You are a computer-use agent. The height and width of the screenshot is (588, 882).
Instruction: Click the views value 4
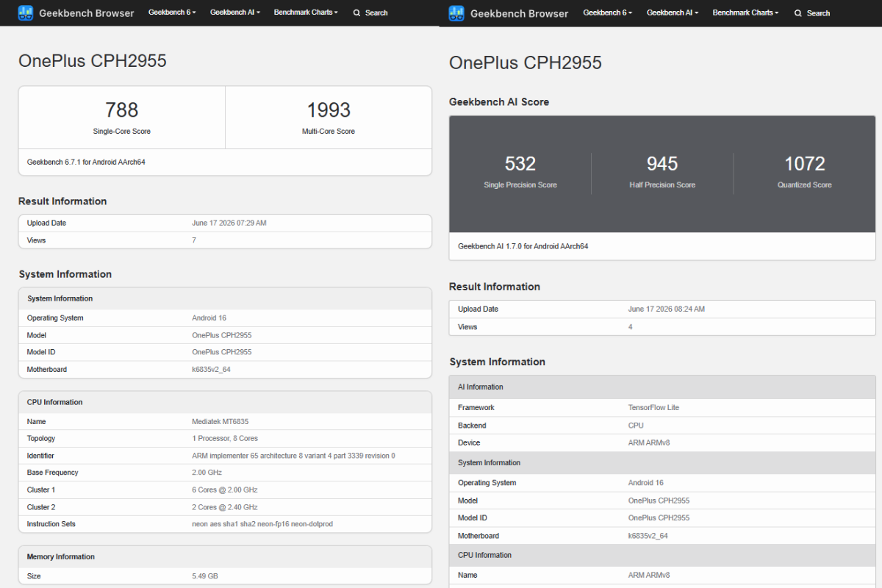[631, 327]
